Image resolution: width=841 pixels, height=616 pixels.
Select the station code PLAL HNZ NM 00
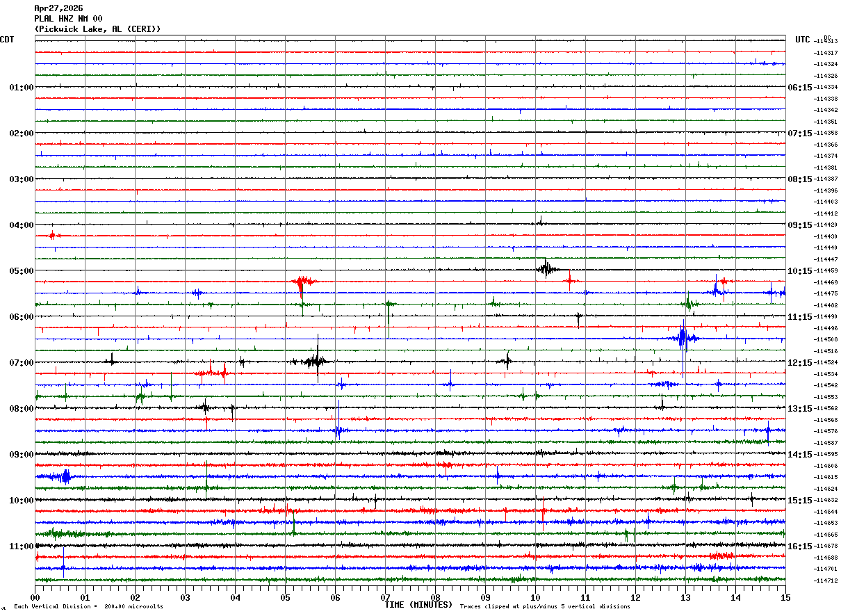click(68, 19)
